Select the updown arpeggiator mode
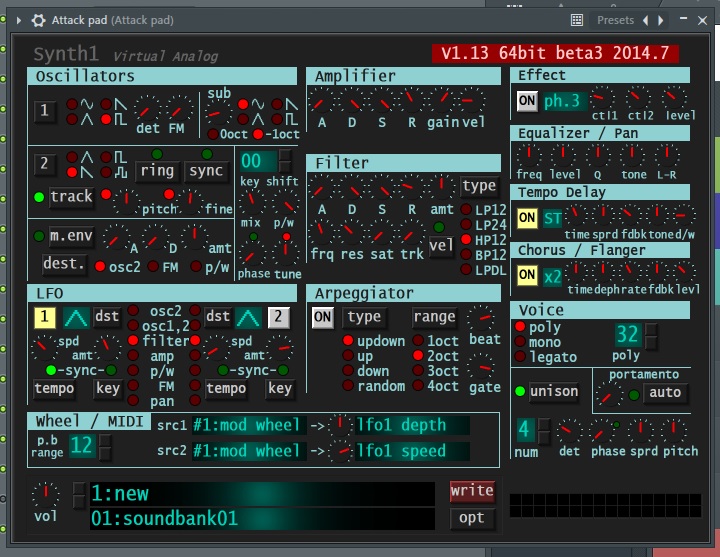 348,340
